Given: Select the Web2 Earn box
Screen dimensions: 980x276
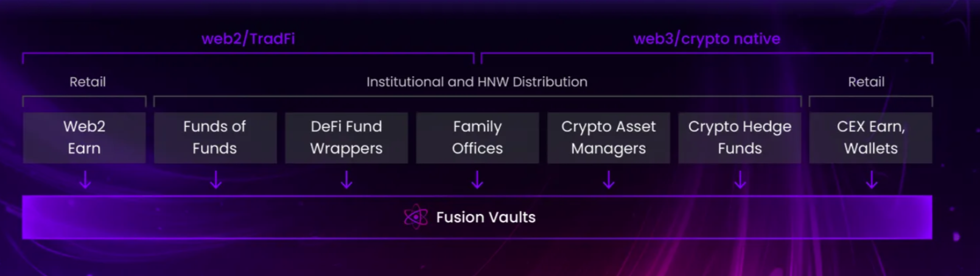Looking at the screenshot, I should click(x=85, y=138).
